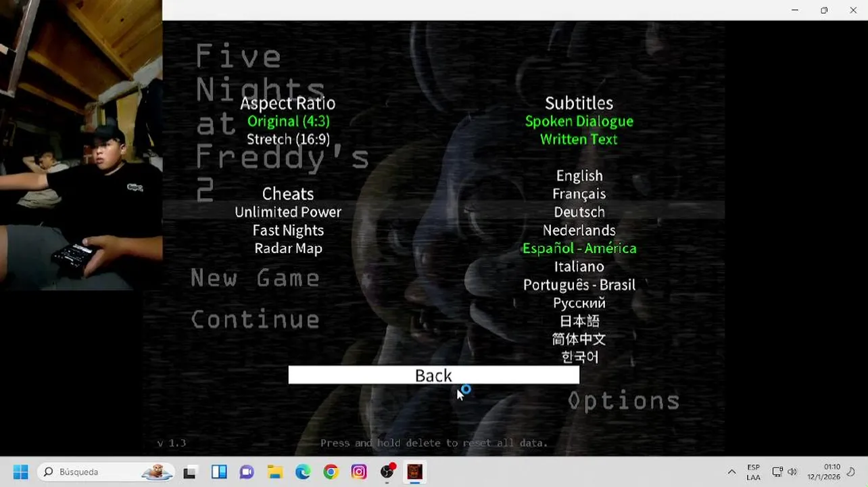
Task: Choose Italiano language
Action: coord(579,266)
